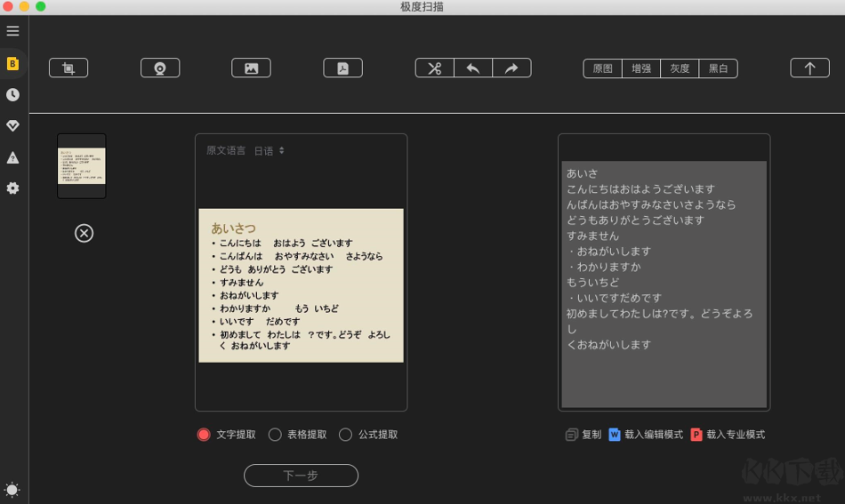Click 载入编辑模式 load editing mode
Viewport: 845px width, 504px height.
point(654,435)
